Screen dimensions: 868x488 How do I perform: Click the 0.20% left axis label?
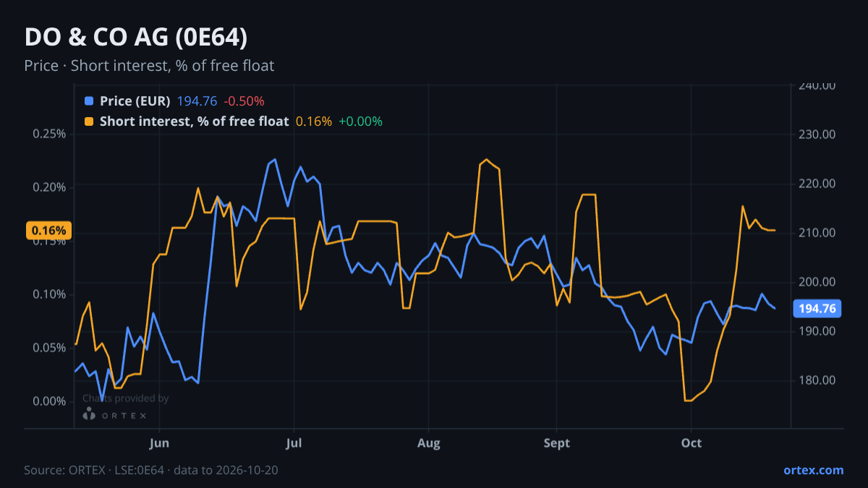click(49, 187)
